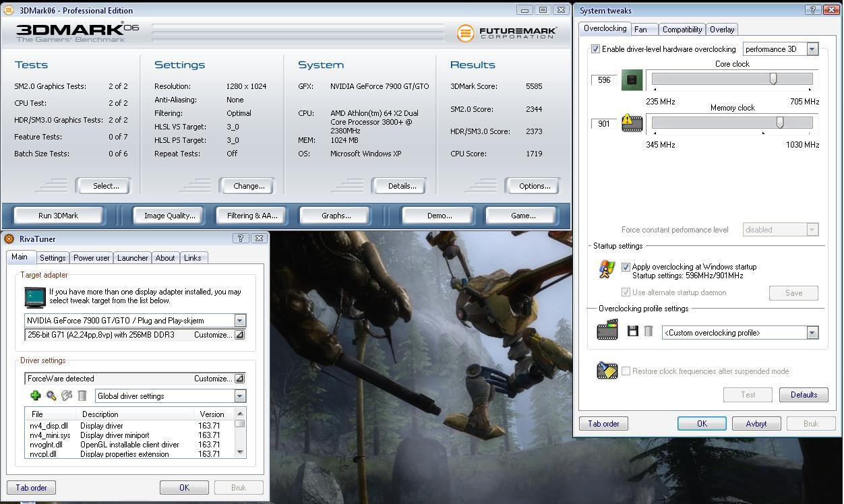Screen dimensions: 844x504
Task: Open RivaTuner About tab
Action: click(x=165, y=258)
